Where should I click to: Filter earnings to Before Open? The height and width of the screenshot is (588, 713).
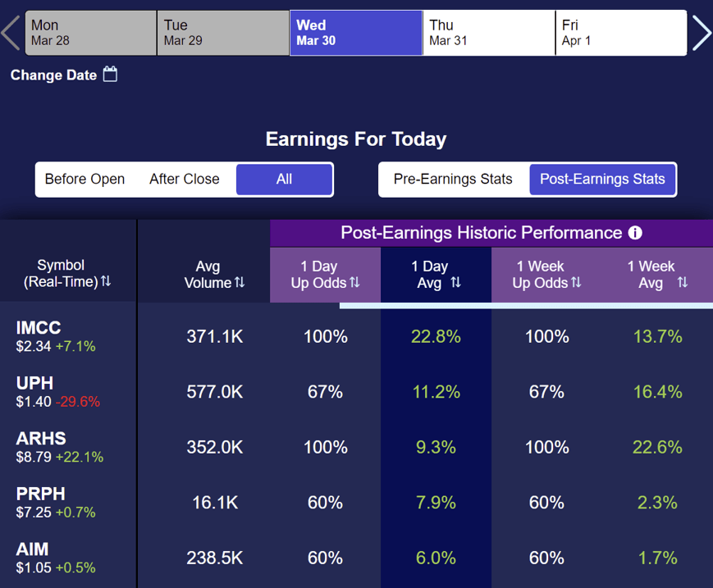(85, 179)
